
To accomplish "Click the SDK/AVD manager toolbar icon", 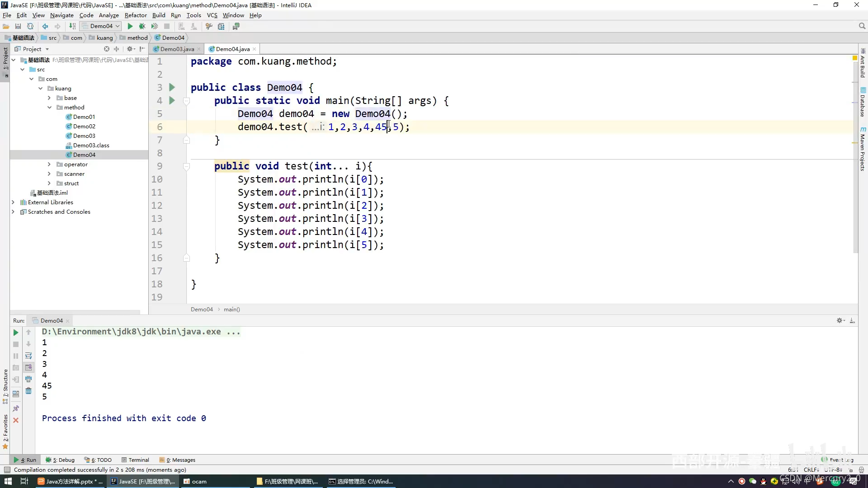I will [x=236, y=26].
